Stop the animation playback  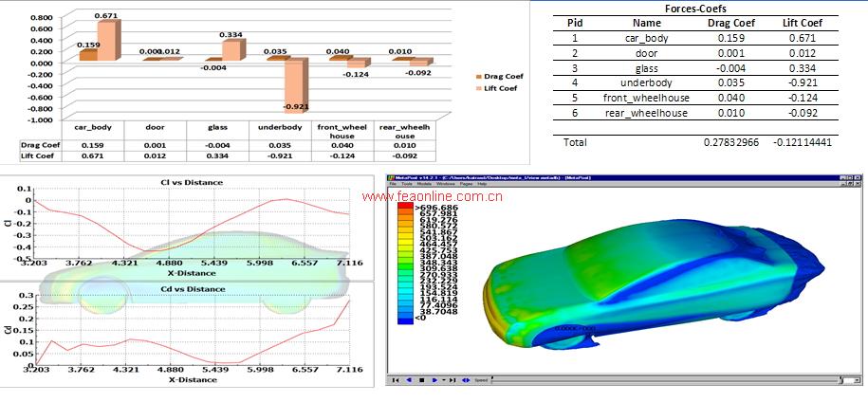(x=422, y=380)
